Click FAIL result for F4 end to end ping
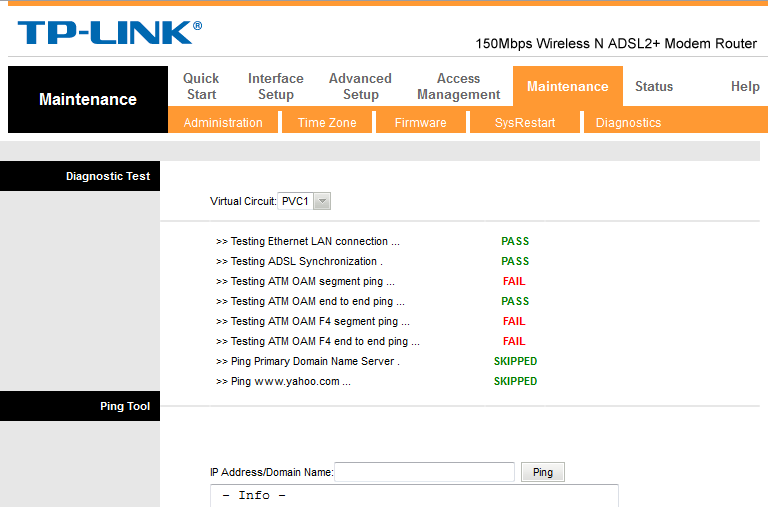 (514, 341)
